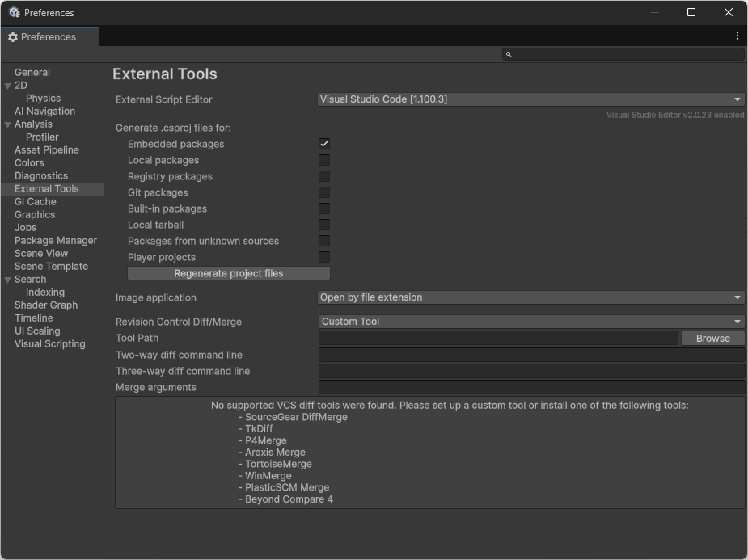Click the magnifier icon in the search field
The height and width of the screenshot is (560, 748).
click(x=509, y=54)
